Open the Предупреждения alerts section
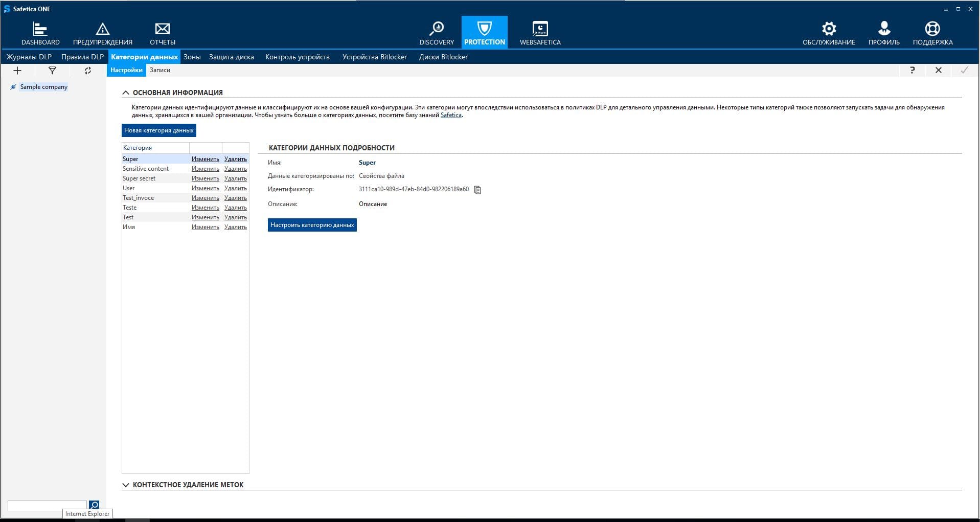The width and height of the screenshot is (980, 522). click(x=102, y=33)
